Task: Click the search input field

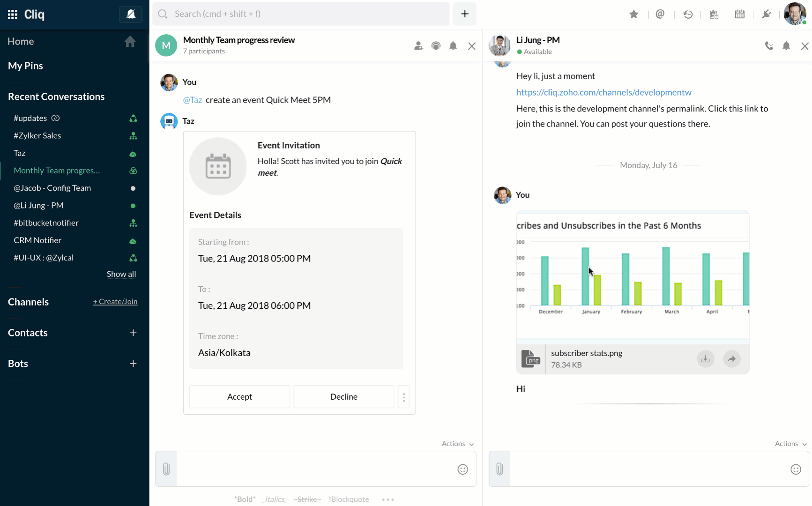Action: coord(301,14)
